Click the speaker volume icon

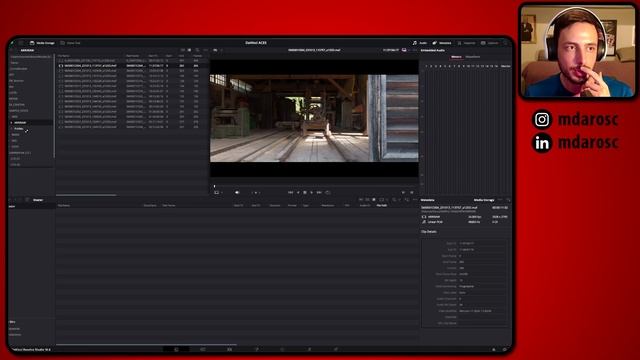point(237,192)
